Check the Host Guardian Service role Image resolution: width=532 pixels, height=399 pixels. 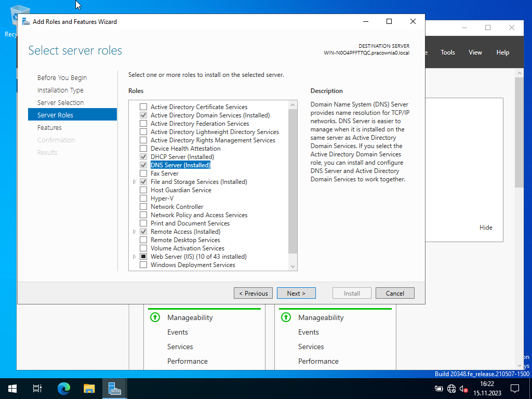pos(143,190)
